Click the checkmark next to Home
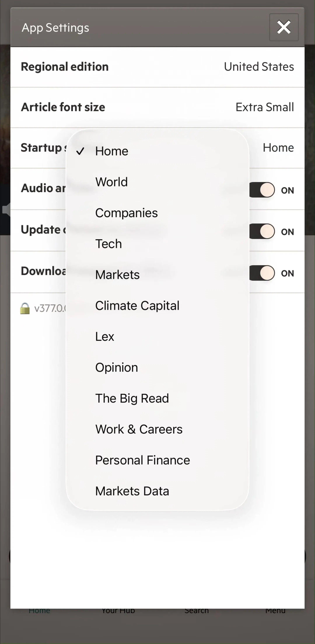 (80, 151)
